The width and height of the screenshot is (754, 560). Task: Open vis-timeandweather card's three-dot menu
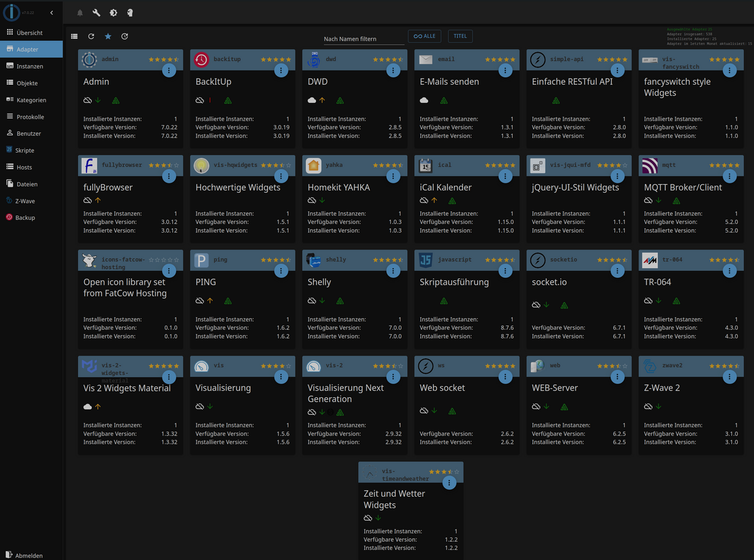[449, 483]
